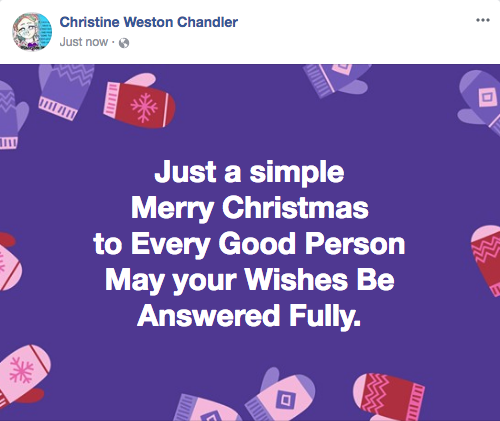Click purple diamond mitten below the three-dot menu

(x=480, y=100)
